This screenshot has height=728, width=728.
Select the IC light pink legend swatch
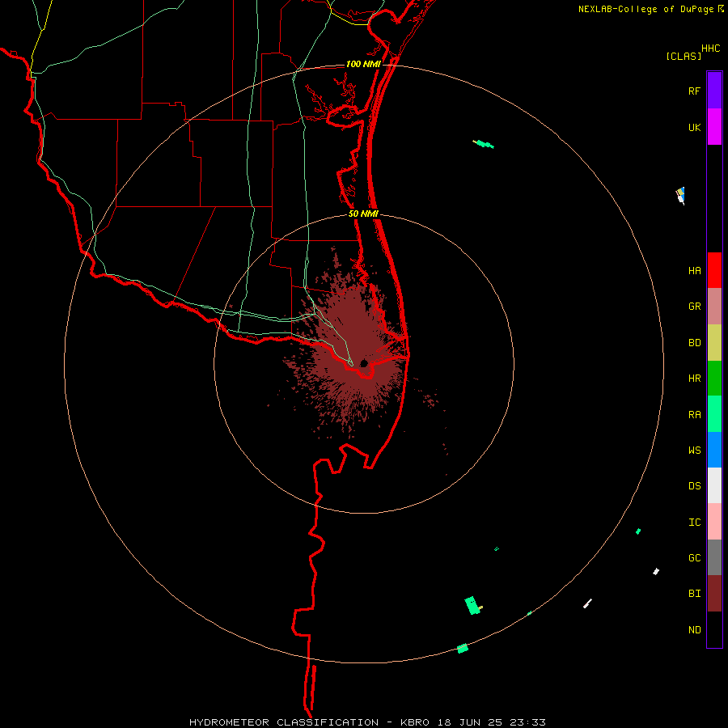tap(714, 522)
